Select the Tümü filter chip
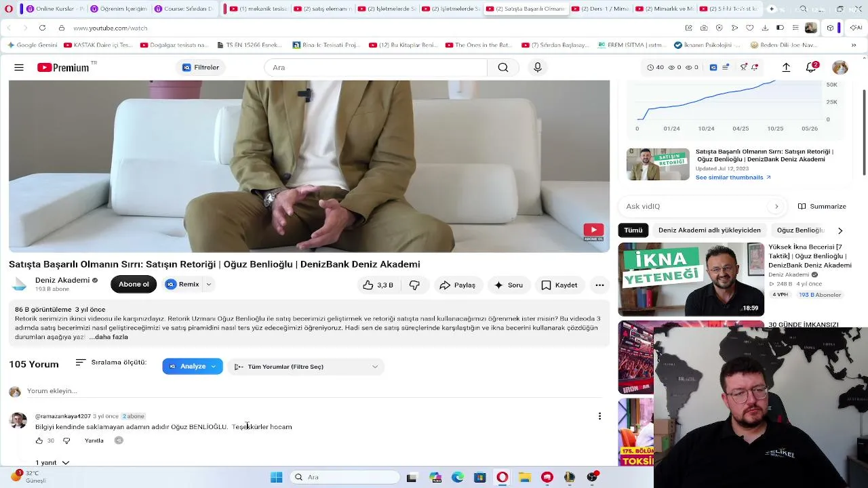 click(633, 230)
